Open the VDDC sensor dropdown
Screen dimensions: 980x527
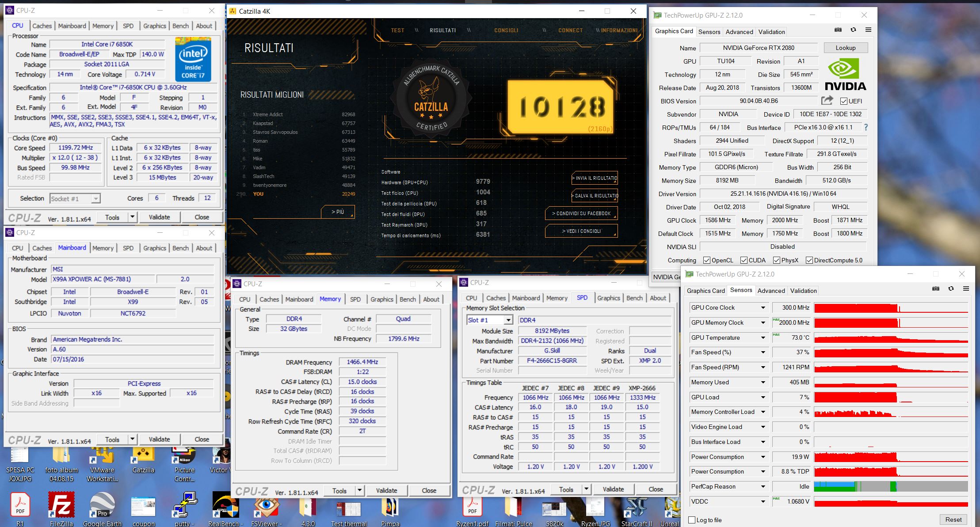point(763,501)
